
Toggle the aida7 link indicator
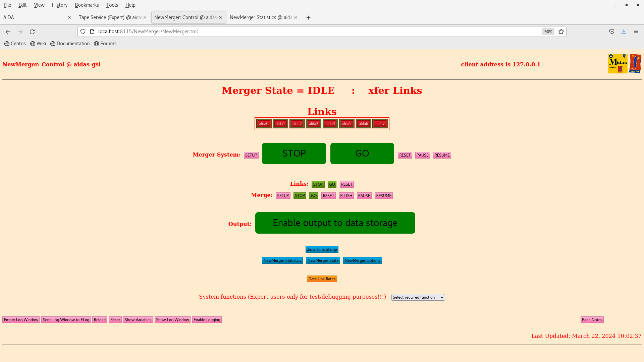pyautogui.click(x=380, y=124)
